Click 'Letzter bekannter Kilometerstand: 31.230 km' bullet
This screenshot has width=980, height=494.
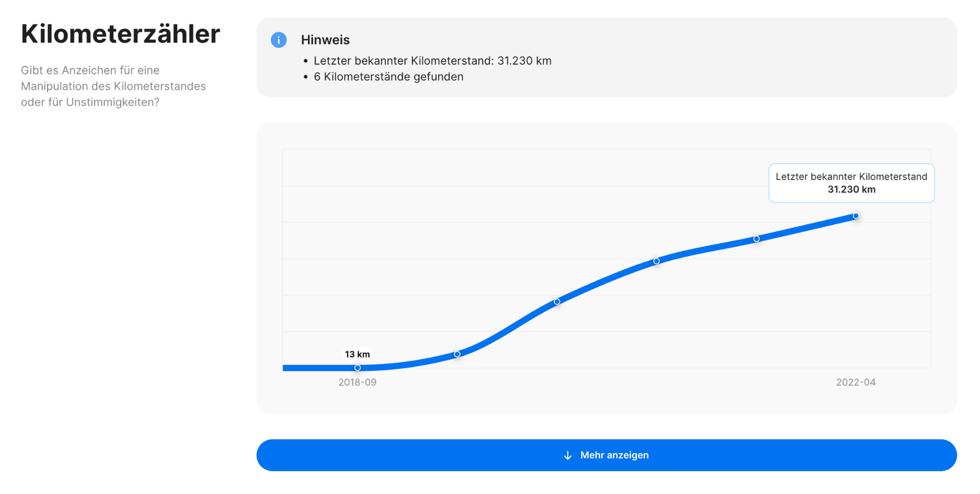pyautogui.click(x=433, y=61)
